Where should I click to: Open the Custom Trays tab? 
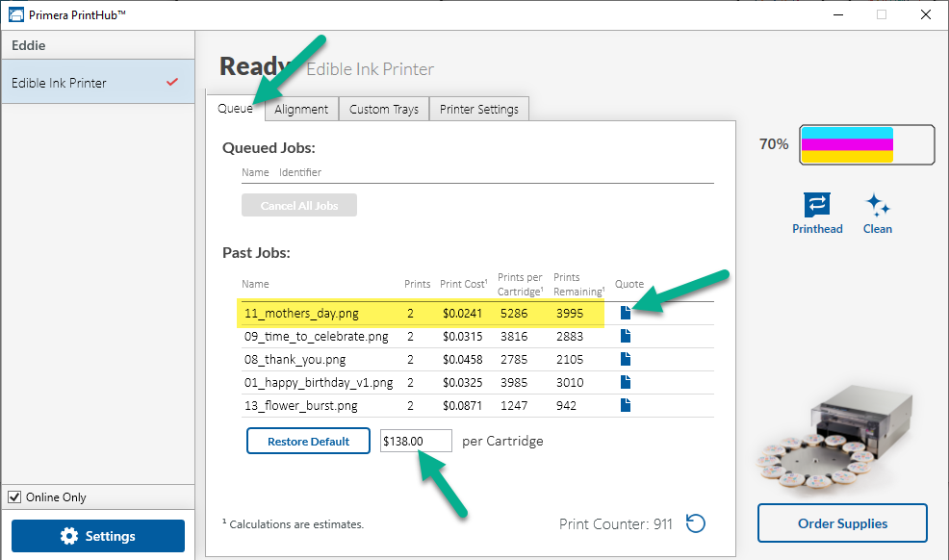(384, 109)
